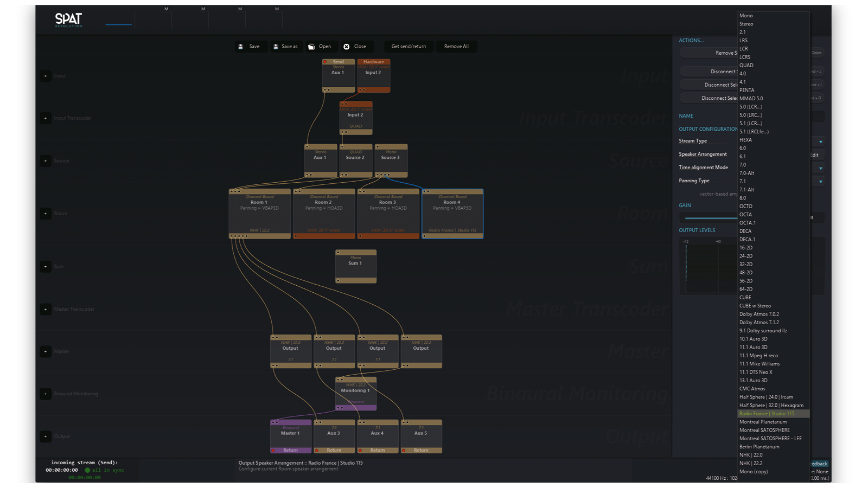Select the Monitoring 1 binaural module
This screenshot has height=488, width=868.
pos(356,394)
